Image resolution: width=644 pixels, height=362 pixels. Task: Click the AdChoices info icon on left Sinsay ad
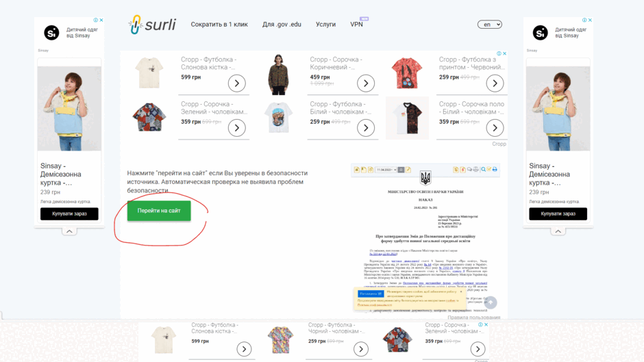point(96,20)
